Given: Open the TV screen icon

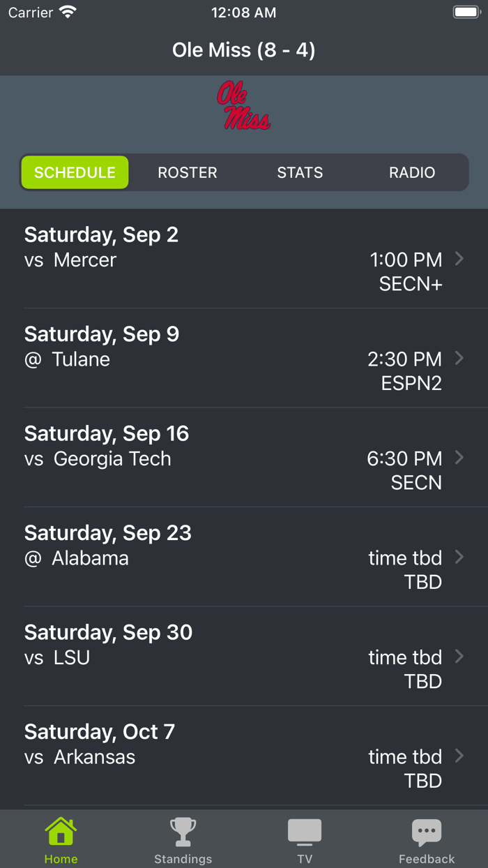Looking at the screenshot, I should coord(305,830).
